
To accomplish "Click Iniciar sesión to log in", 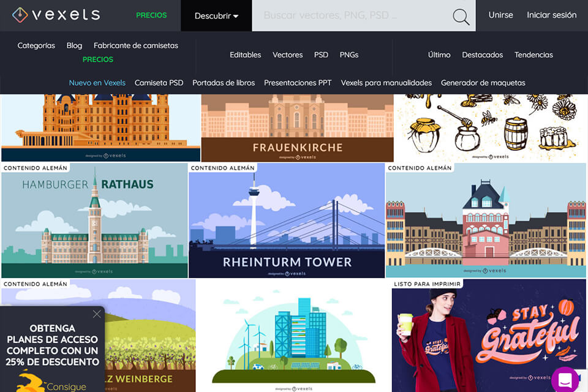I will point(551,15).
